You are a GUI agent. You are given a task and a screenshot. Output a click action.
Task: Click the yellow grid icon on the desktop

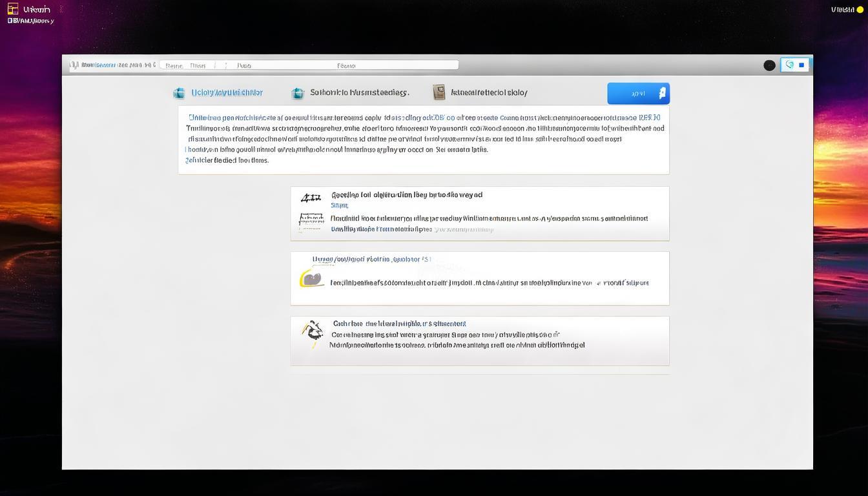[x=13, y=9]
